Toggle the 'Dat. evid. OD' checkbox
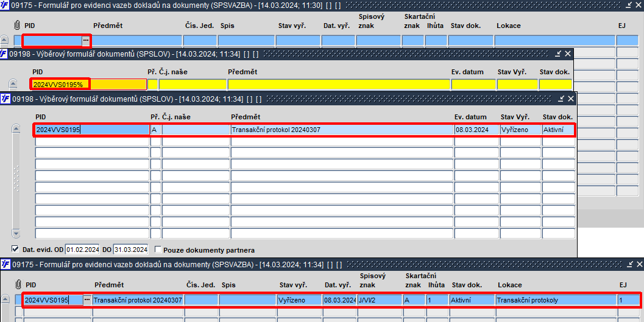The image size is (644, 322). (x=15, y=249)
